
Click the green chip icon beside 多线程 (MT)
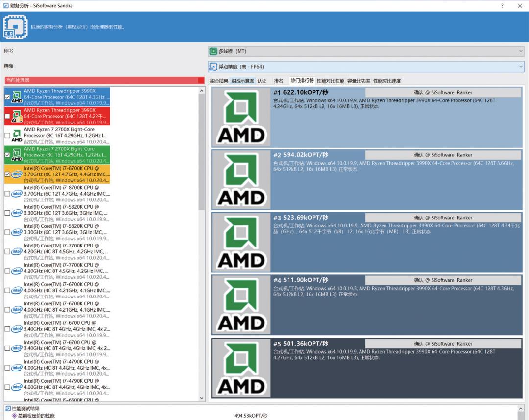(213, 51)
